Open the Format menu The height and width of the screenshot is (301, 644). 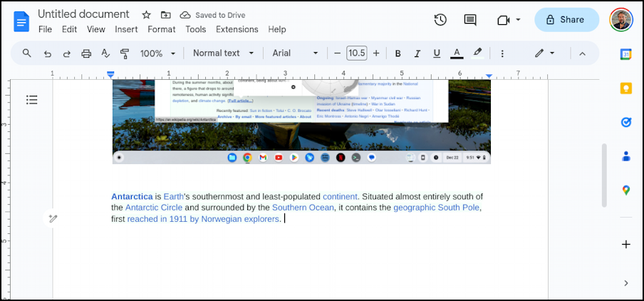[162, 30]
